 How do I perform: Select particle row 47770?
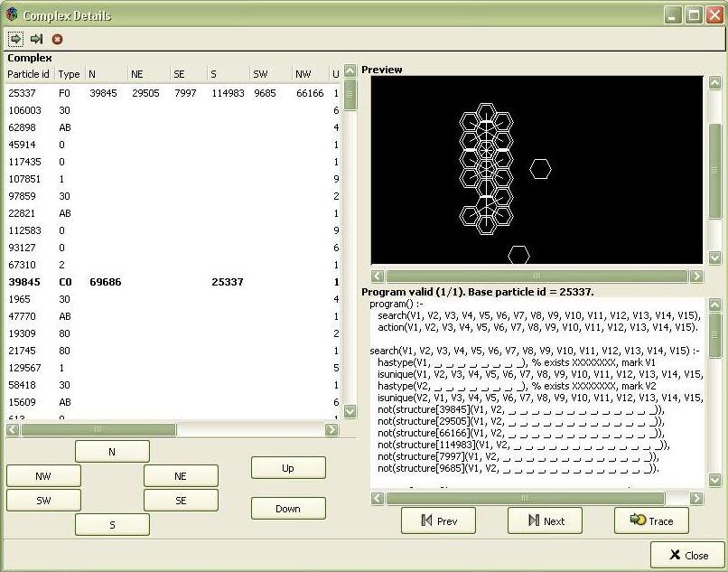click(173, 316)
